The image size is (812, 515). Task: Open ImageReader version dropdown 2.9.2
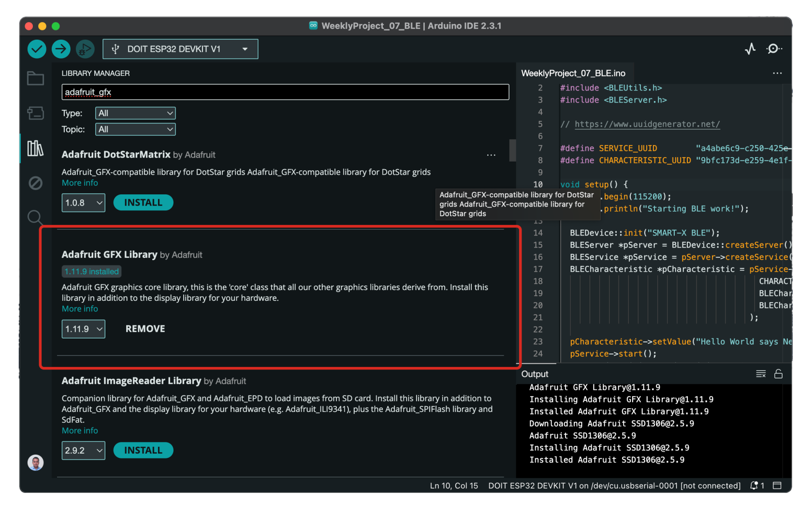tap(83, 450)
